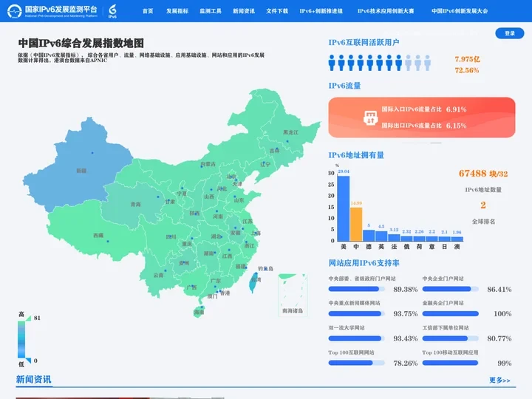Image resolution: width=532 pixels, height=399 pixels.
Task: Click 中央企业门户网站 progress bar
Action: pyautogui.click(x=450, y=289)
